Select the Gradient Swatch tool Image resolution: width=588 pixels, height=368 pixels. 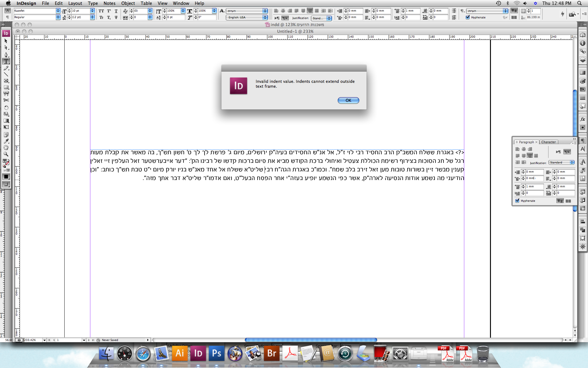6,121
